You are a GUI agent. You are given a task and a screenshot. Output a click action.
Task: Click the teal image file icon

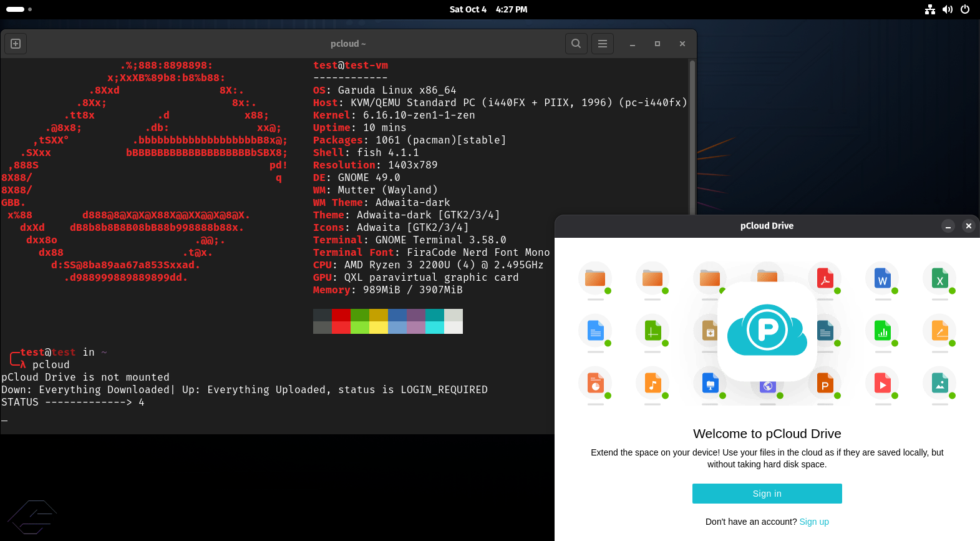(x=939, y=383)
